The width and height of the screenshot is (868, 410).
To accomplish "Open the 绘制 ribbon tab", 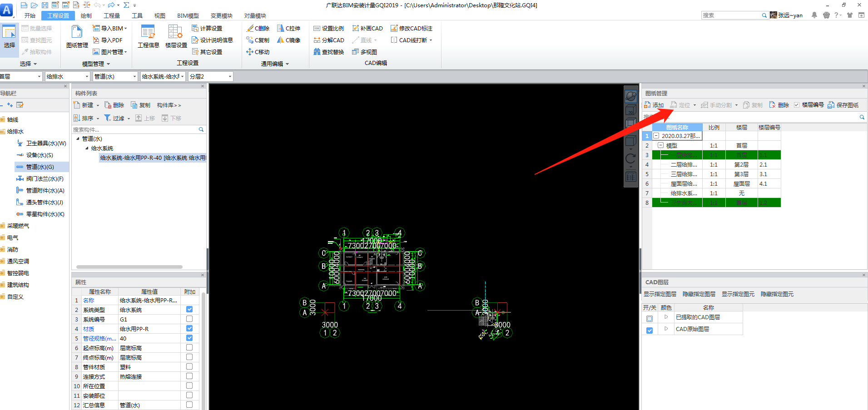I will click(x=86, y=15).
